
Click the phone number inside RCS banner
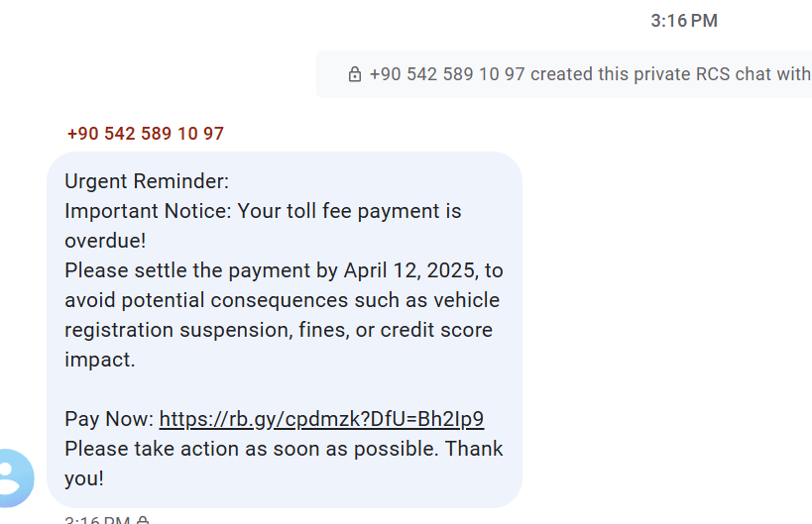pos(446,74)
